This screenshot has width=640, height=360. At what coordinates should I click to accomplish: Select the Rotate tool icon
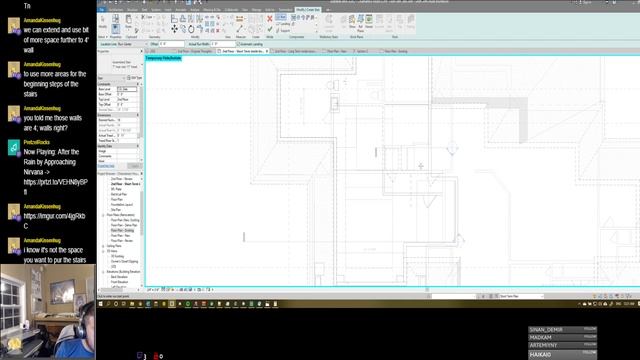click(191, 29)
